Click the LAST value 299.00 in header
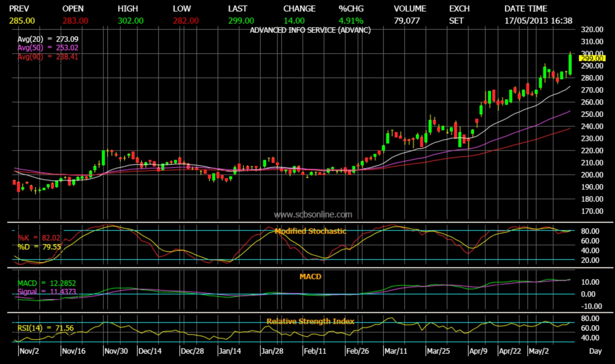Viewport: 615px width, 364px height. click(x=241, y=21)
